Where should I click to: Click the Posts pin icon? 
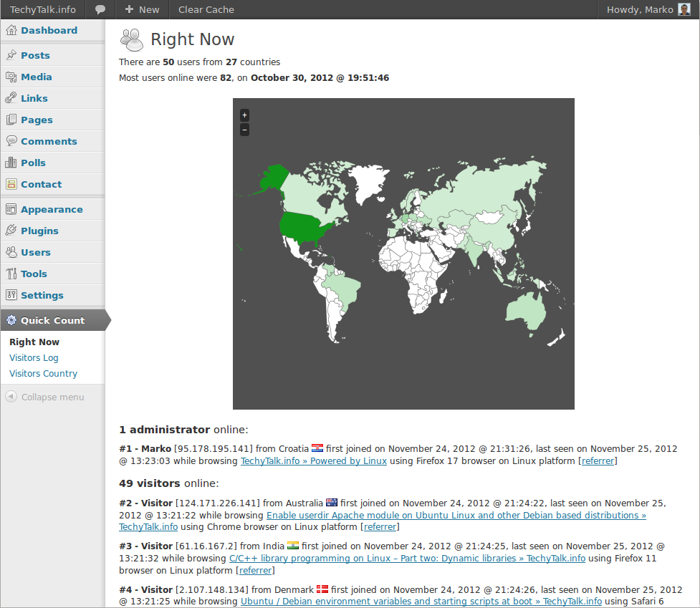[11, 55]
